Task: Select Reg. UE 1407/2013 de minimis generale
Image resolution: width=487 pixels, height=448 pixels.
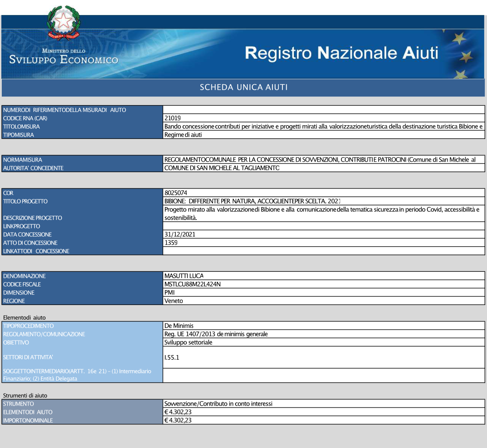Action: (216, 334)
